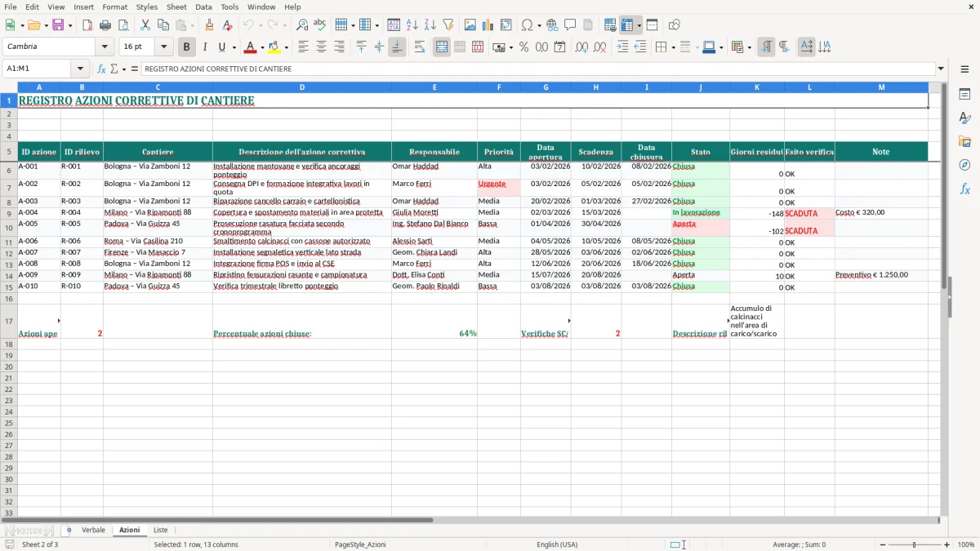Click the Sort Ascending icon
The height and width of the screenshot is (551, 980).
412,25
